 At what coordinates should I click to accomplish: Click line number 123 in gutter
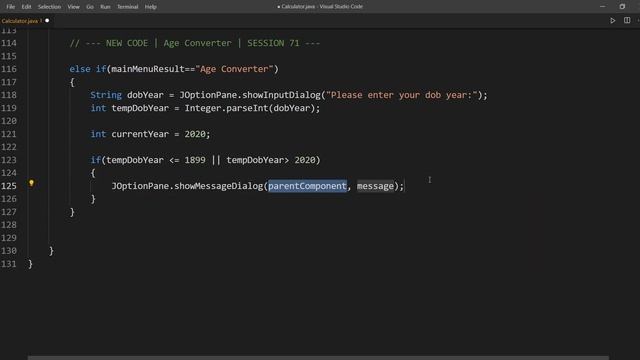(9, 160)
